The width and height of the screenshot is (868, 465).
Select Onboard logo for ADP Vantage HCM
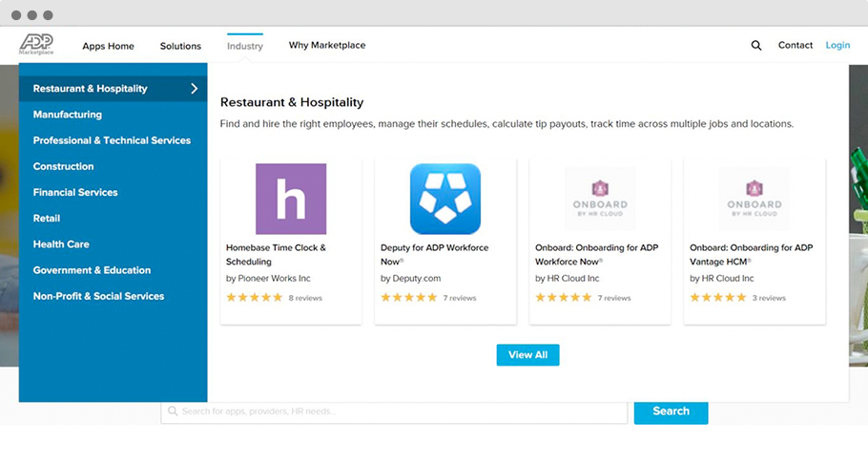click(x=754, y=199)
